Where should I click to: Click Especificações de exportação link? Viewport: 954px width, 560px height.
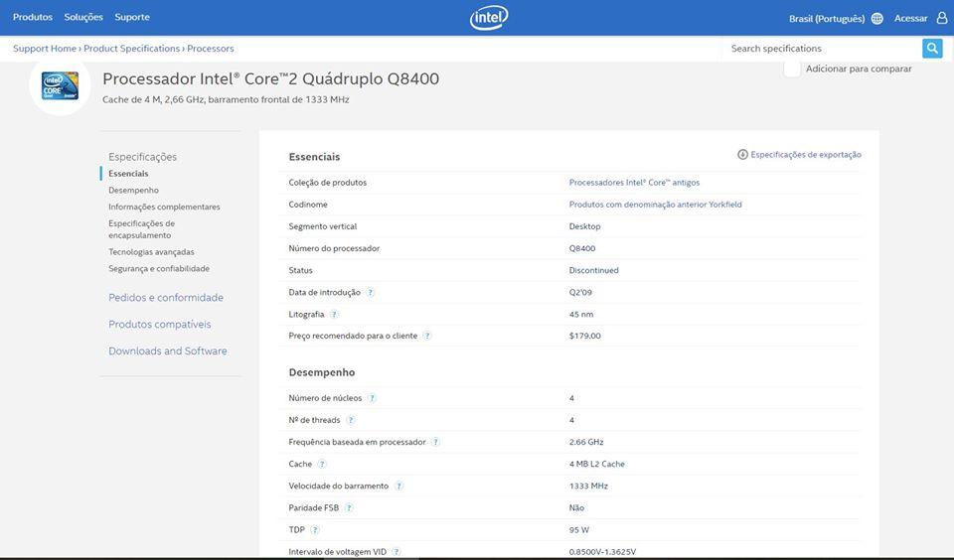[806, 155]
